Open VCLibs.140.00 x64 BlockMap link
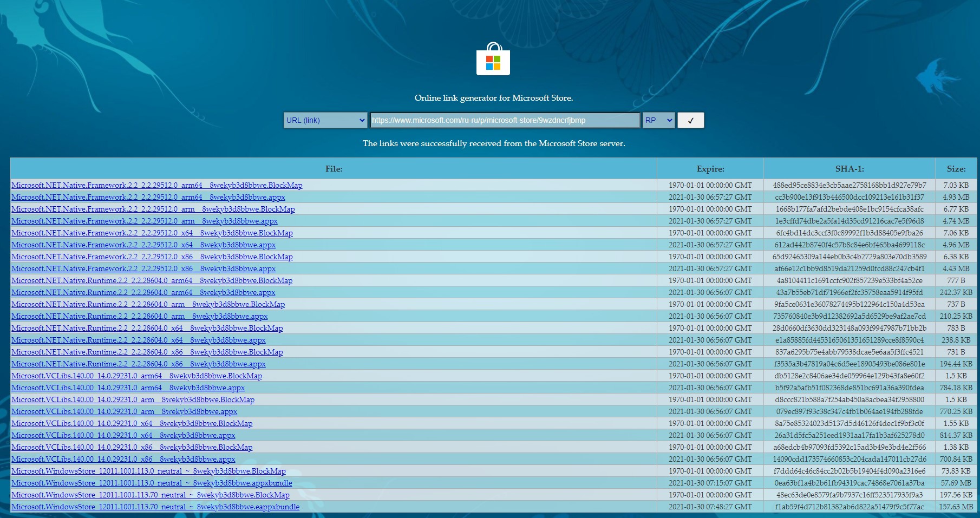The height and width of the screenshot is (518, 980). tap(132, 423)
